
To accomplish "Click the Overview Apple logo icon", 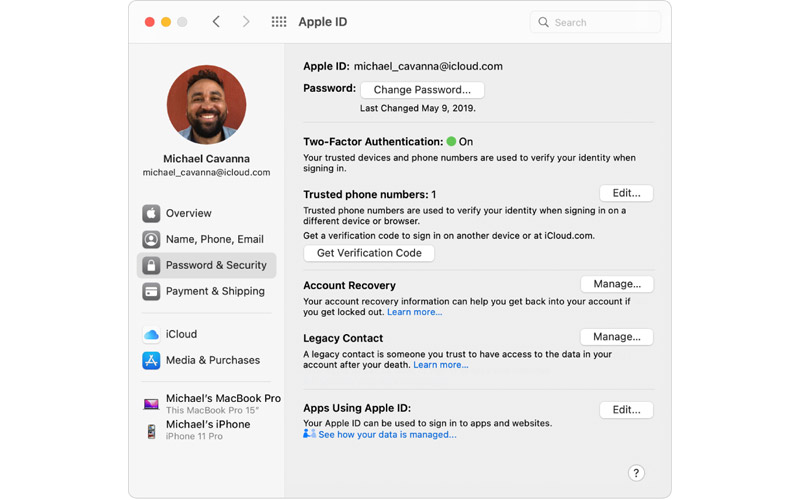I will tap(151, 213).
